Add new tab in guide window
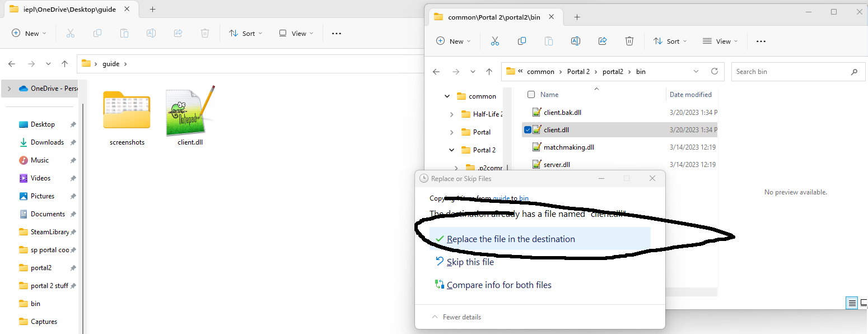Viewport: 868px width, 334px height. point(153,9)
